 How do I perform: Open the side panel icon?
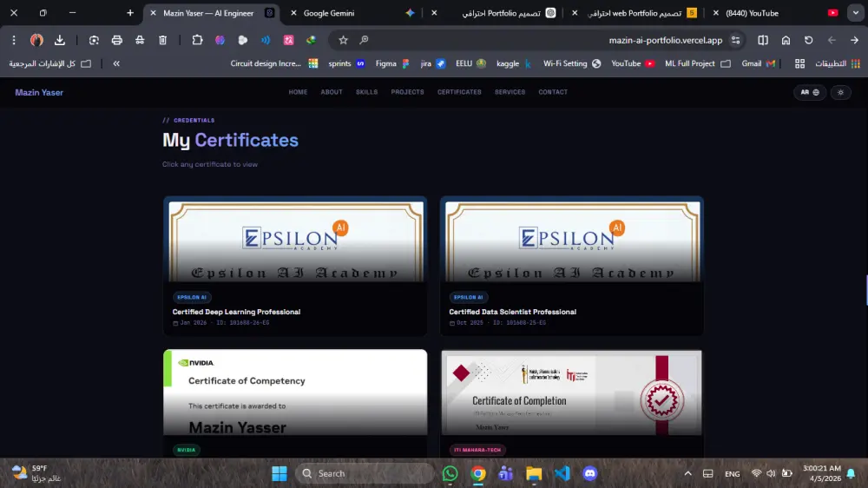click(763, 40)
